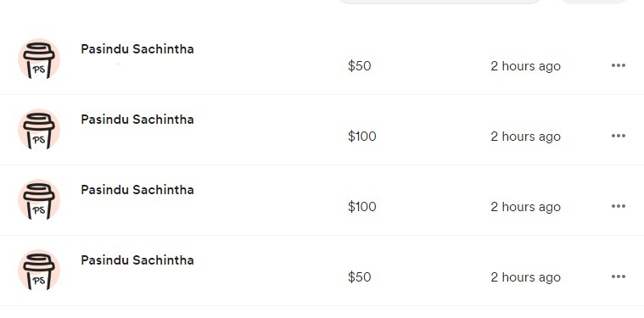Open three-dot menu for the second $100 entry
644x318 pixels.
coord(619,206)
